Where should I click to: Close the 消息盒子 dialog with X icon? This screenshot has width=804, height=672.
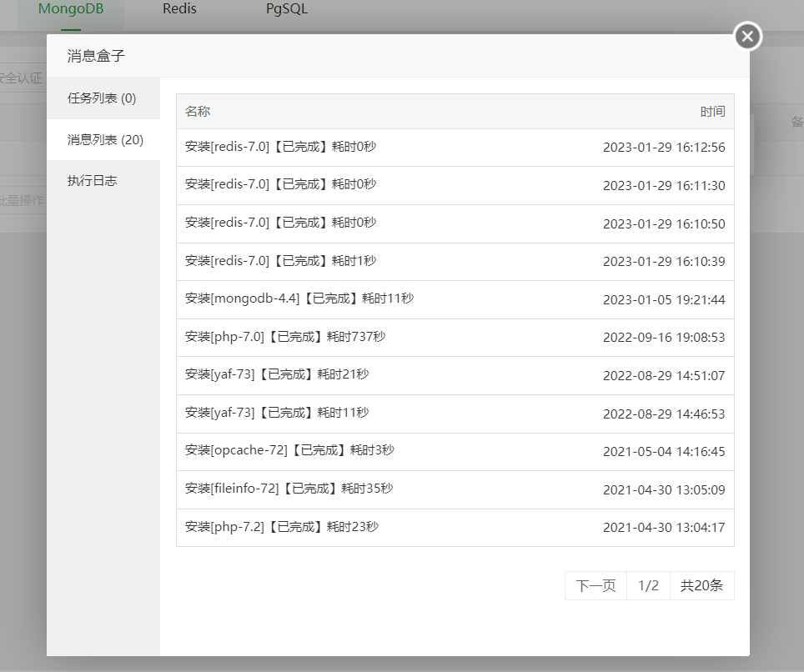747,37
